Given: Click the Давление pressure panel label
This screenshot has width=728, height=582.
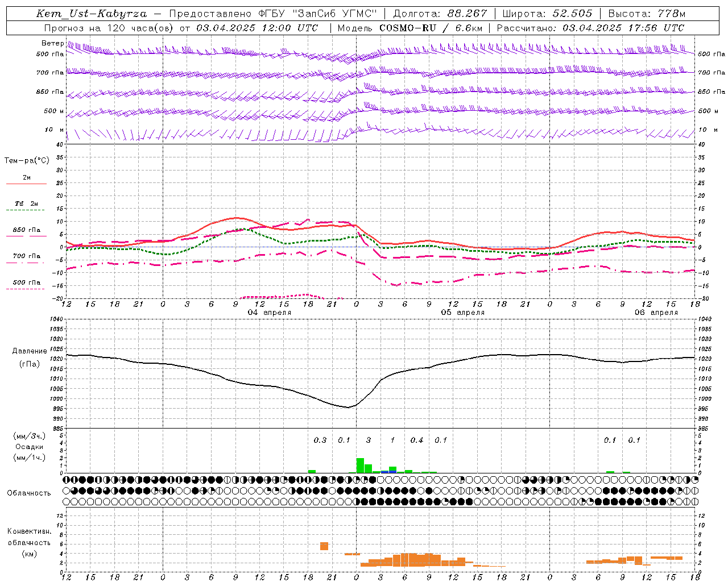Looking at the screenshot, I should 30,351.
